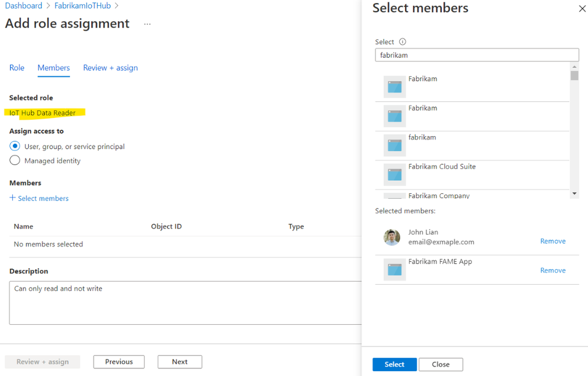
Task: Select the User, group, or service principal option
Action: click(x=14, y=146)
